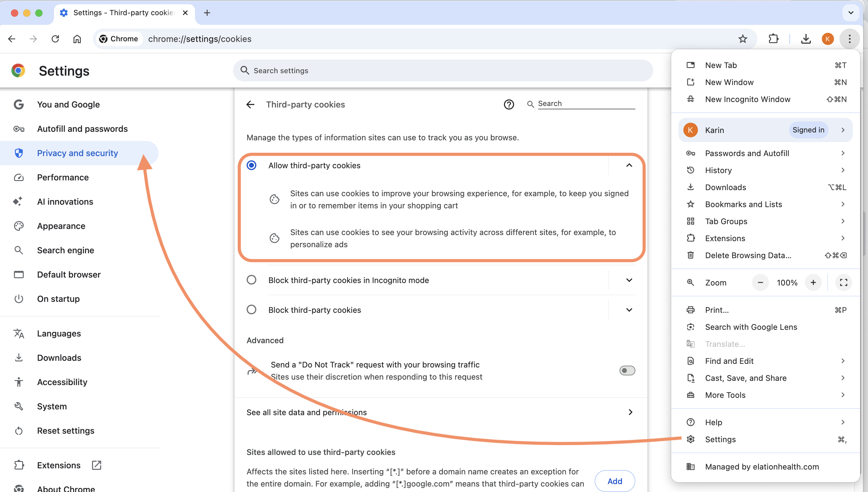
Task: Open Search engine settings in the sidebar
Action: 66,250
